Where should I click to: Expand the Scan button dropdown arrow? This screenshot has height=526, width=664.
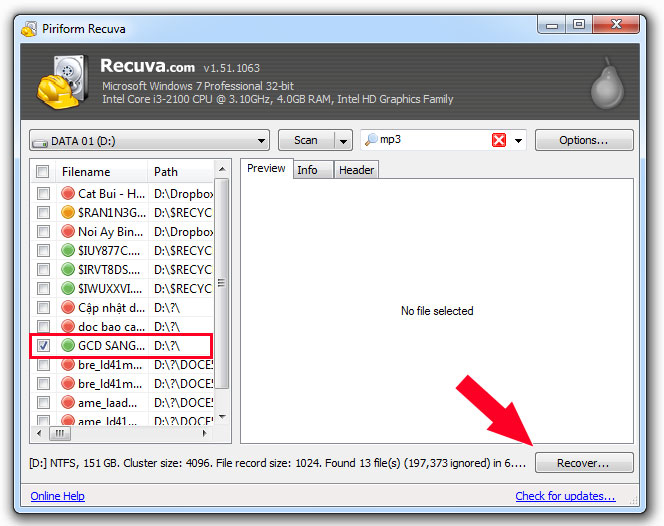tap(343, 141)
